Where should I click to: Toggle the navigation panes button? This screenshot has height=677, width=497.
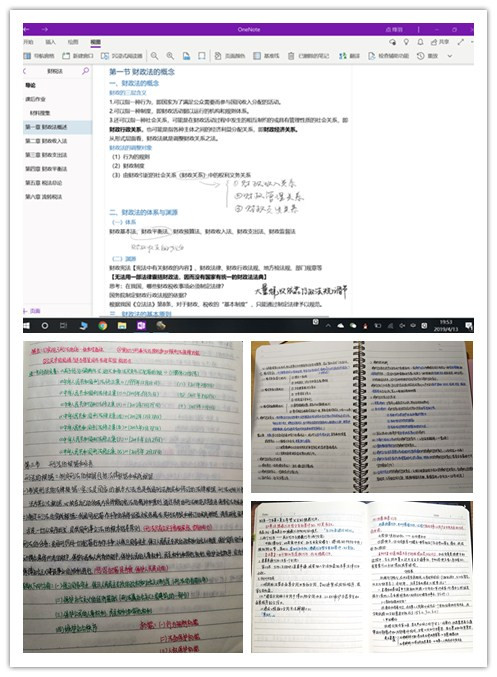click(x=39, y=56)
